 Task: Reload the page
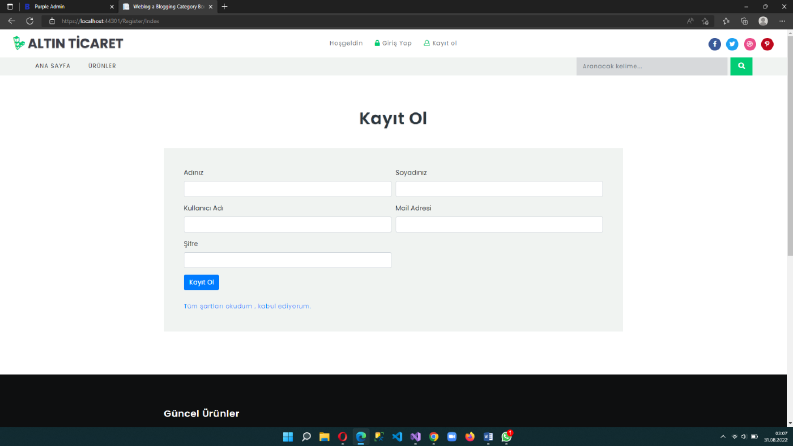pos(30,21)
